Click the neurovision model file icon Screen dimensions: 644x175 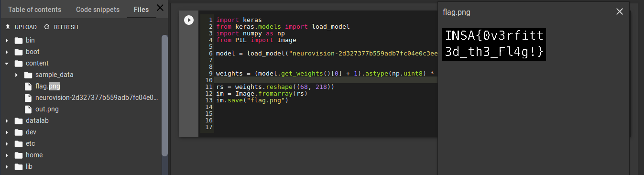point(28,98)
